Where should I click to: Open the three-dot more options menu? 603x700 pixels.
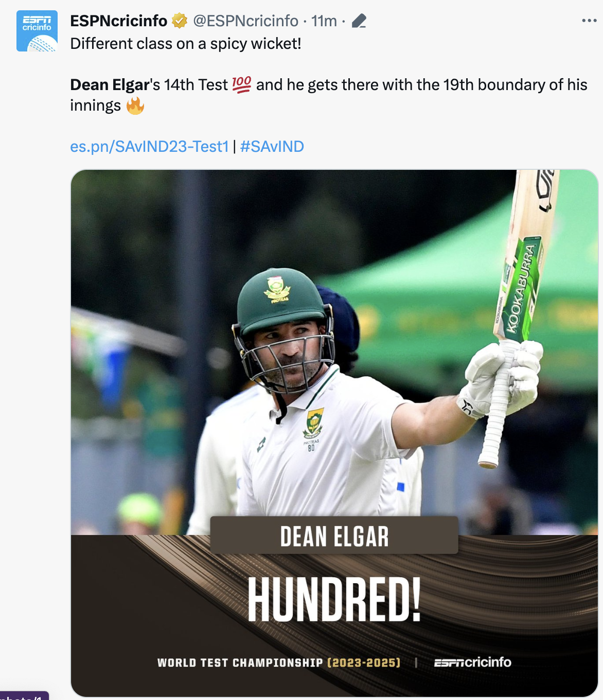coord(589,21)
